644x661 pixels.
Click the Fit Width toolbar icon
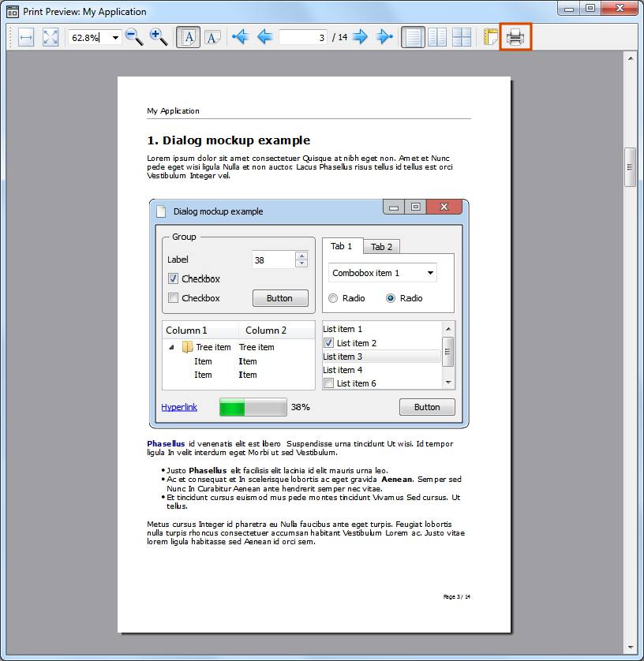(x=26, y=38)
